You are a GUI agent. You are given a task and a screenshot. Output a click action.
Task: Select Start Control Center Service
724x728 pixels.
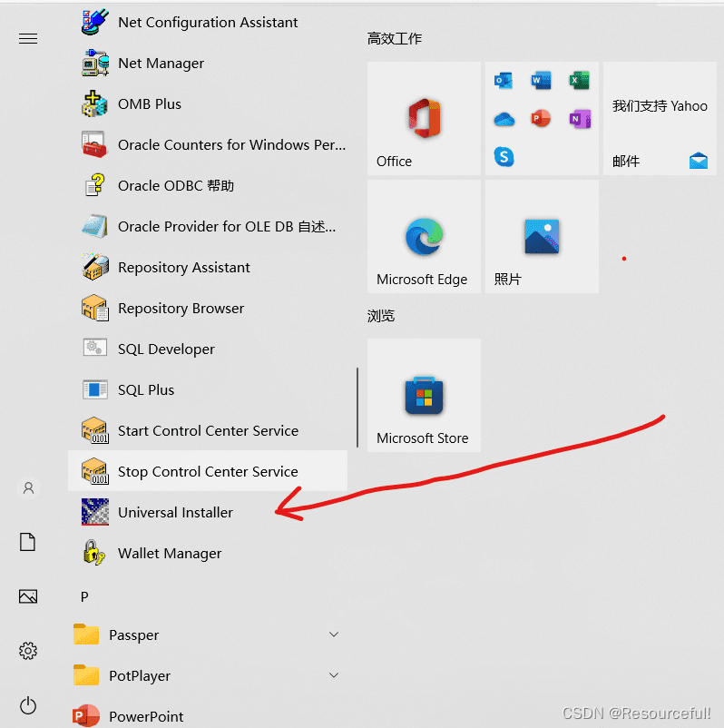pos(208,431)
